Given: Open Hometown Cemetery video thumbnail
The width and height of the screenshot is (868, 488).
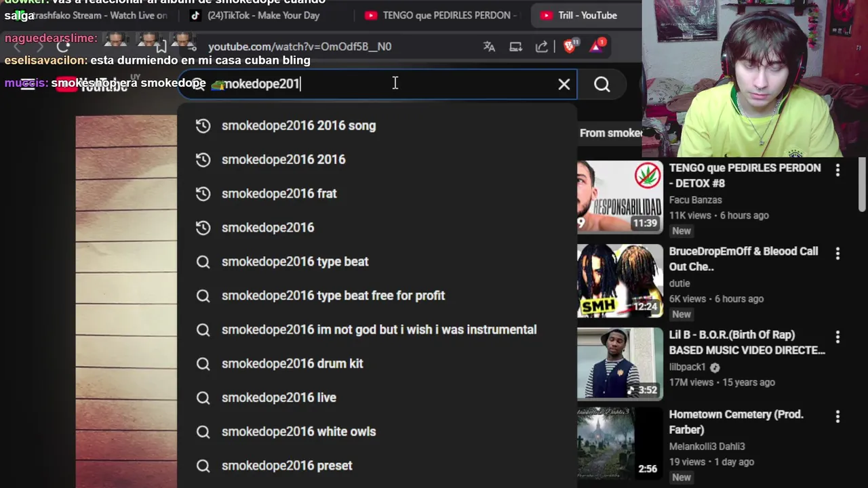Looking at the screenshot, I should pos(620,444).
